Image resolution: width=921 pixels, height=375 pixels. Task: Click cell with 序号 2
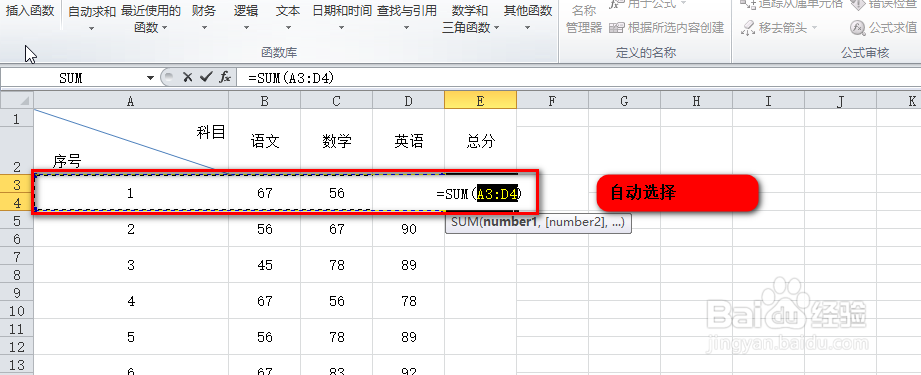[x=131, y=229]
